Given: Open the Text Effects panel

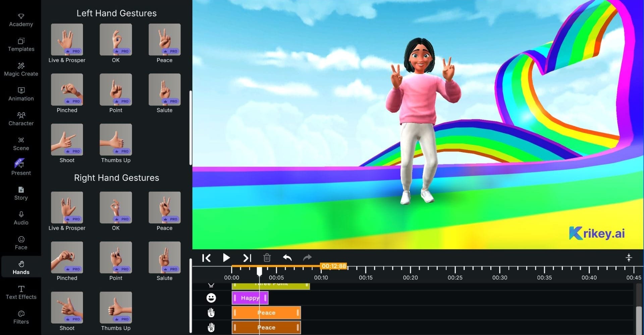Looking at the screenshot, I should tap(21, 292).
